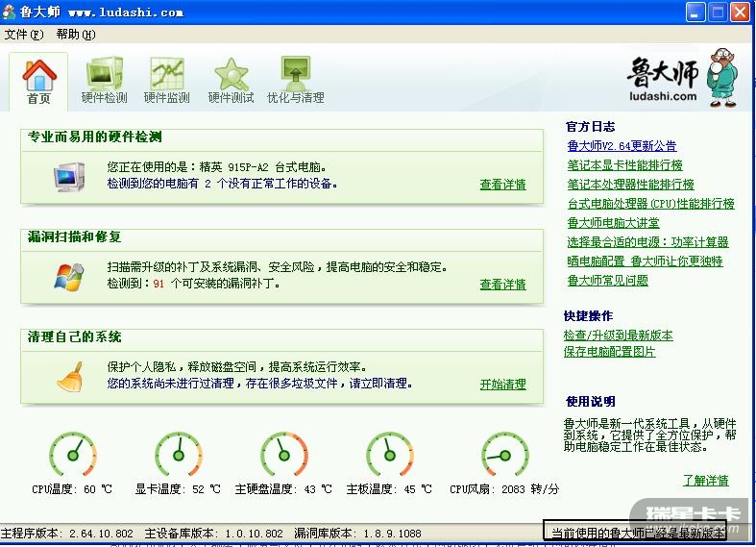Screen dimensions: 756x547
Task: Click text 检测到您的电脑有 2 个没有正常工作的设备
Action: coord(222,184)
